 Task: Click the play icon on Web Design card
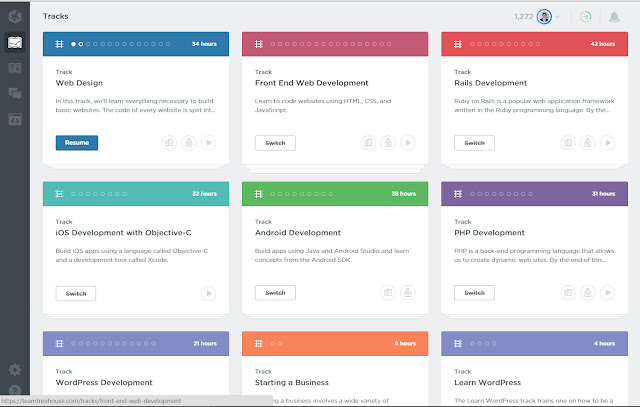coord(209,143)
